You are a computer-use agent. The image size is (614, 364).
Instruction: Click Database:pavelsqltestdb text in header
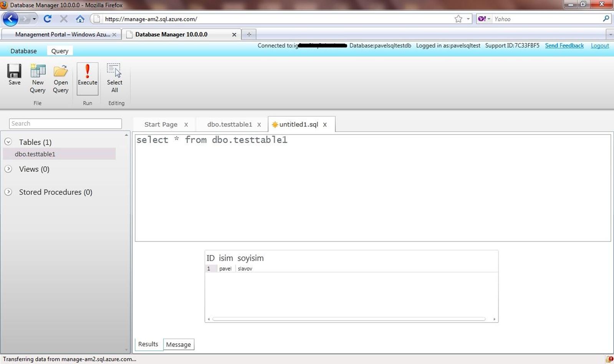tap(380, 45)
